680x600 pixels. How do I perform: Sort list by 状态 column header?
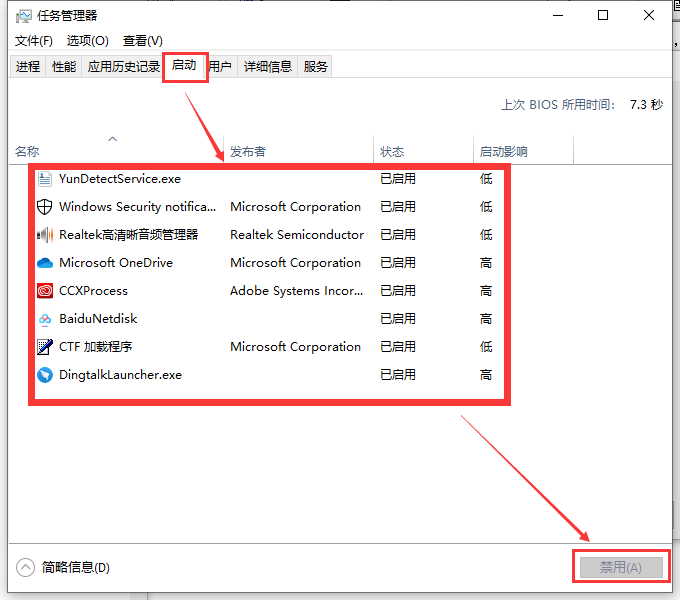(392, 152)
